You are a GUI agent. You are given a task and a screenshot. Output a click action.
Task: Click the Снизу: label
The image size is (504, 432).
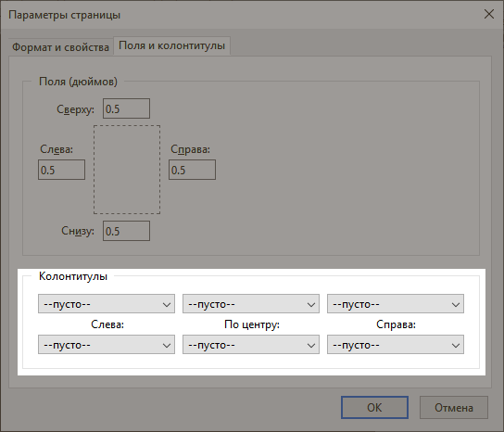(x=78, y=231)
